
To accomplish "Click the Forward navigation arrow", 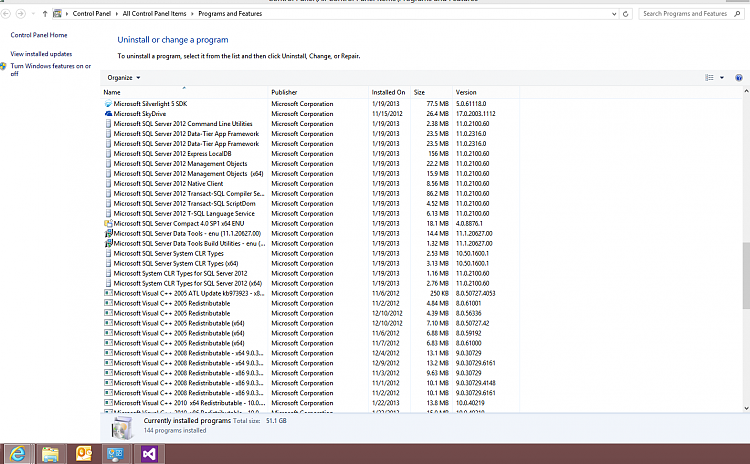I will pyautogui.click(x=20, y=14).
